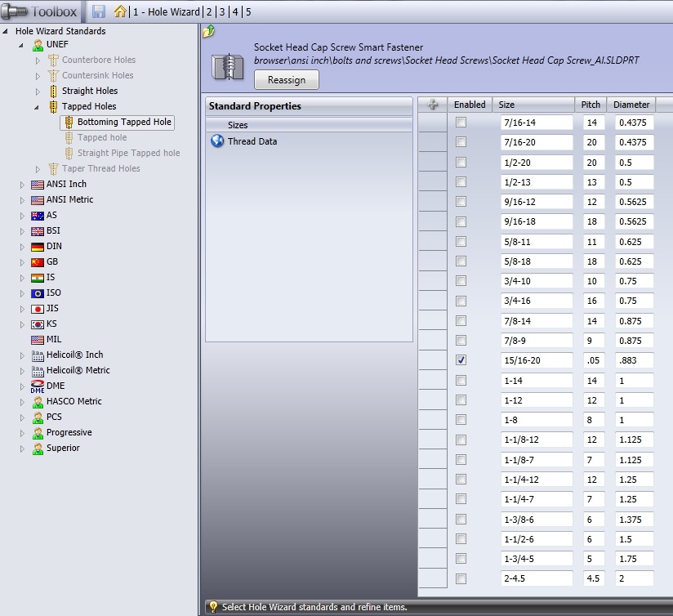Collapse the Hole Wizard Standards root node

pos(5,31)
